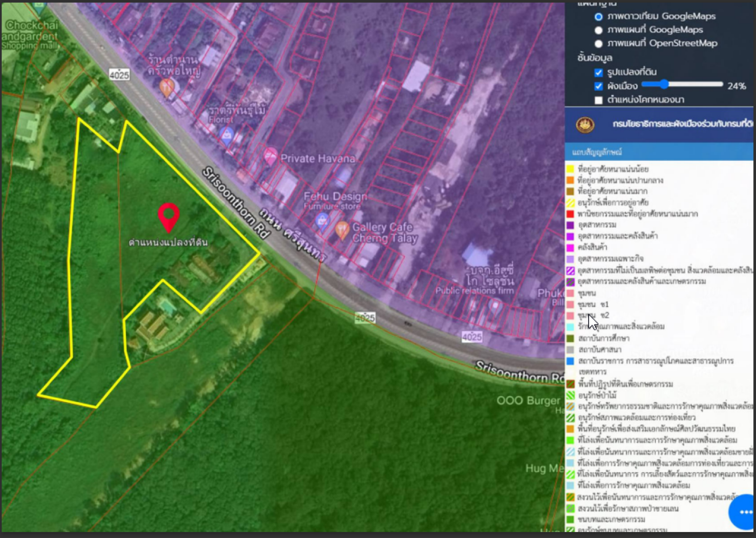Click the กรมโยธาธิการและผังเมือง banner text
756x538 pixels.
[x=681, y=124]
